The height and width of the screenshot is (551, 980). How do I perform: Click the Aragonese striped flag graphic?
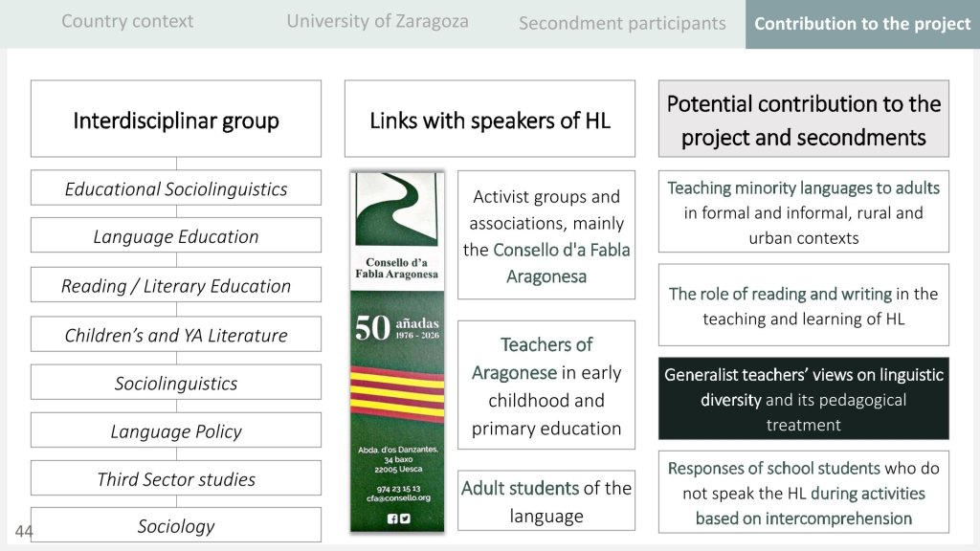click(396, 394)
